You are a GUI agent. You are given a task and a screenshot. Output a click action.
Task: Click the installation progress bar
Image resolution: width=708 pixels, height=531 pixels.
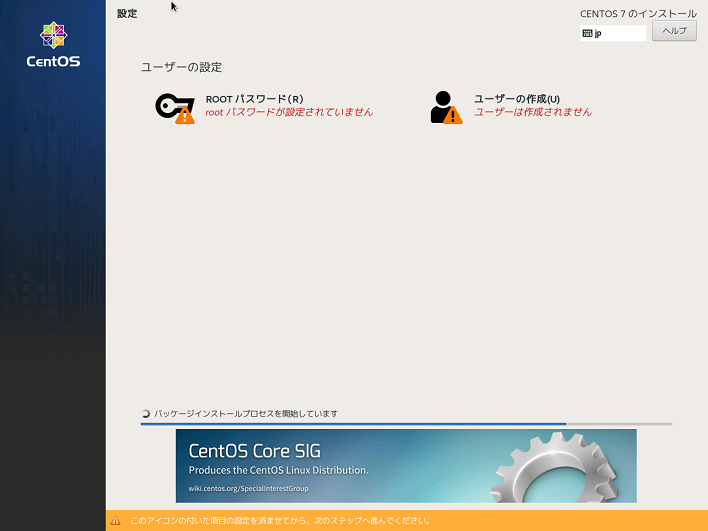click(406, 424)
